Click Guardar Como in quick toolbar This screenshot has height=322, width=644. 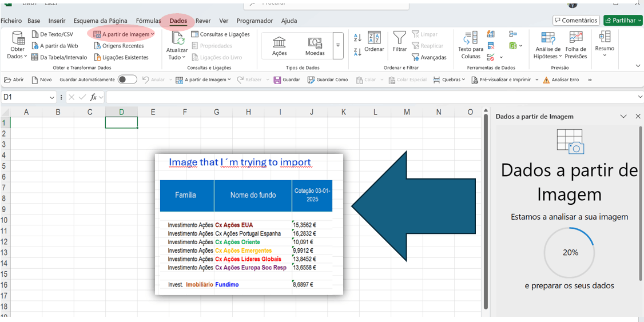[328, 79]
